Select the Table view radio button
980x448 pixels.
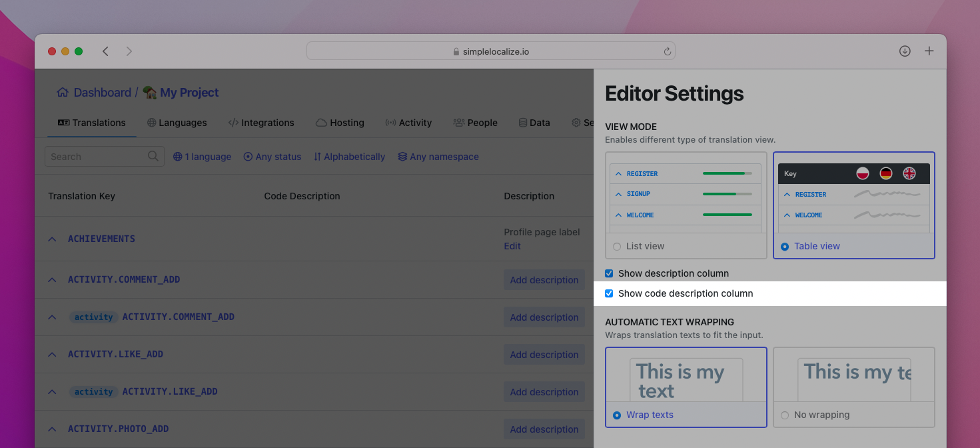[785, 246]
